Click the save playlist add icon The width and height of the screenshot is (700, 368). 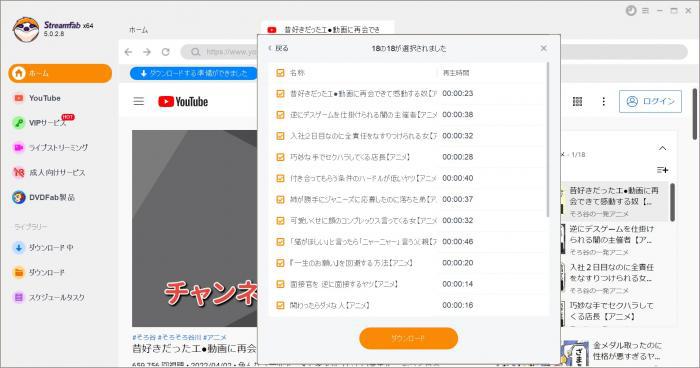pos(662,170)
